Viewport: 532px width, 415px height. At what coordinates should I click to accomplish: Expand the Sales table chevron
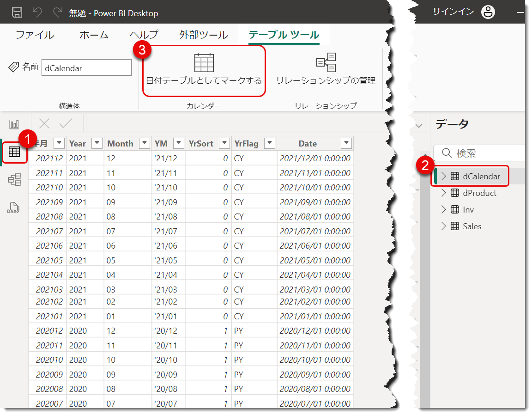coord(443,226)
